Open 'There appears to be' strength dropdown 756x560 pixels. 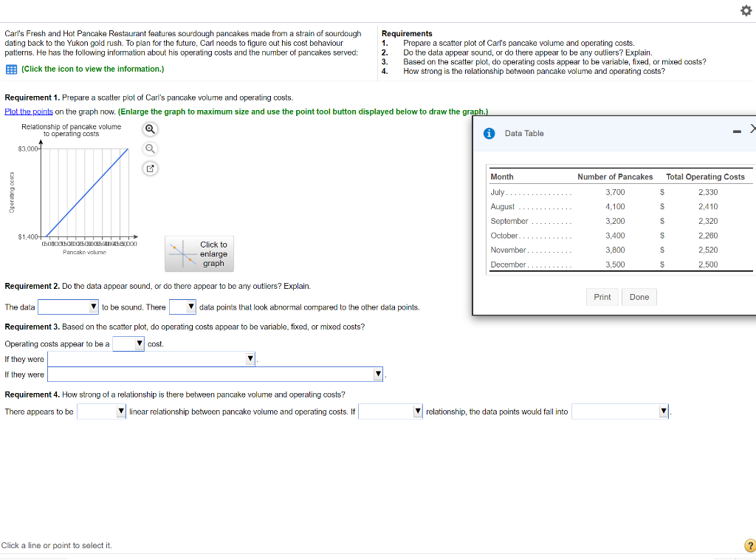coord(101,412)
